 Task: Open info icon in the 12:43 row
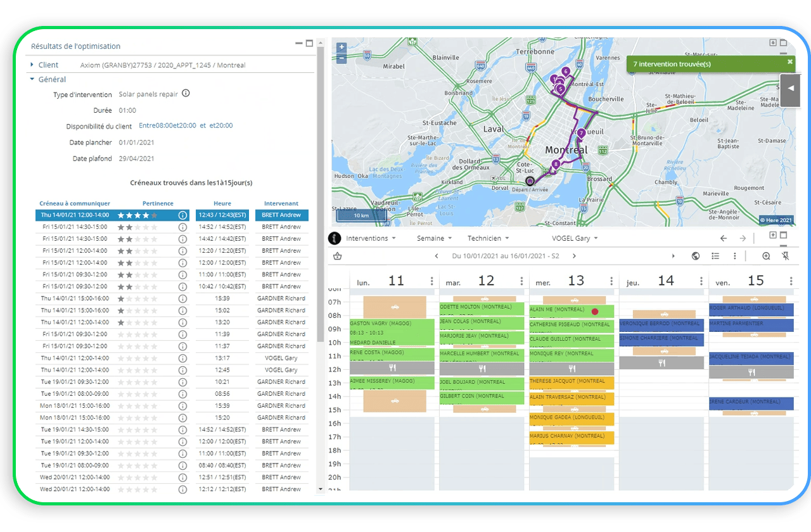point(182,215)
